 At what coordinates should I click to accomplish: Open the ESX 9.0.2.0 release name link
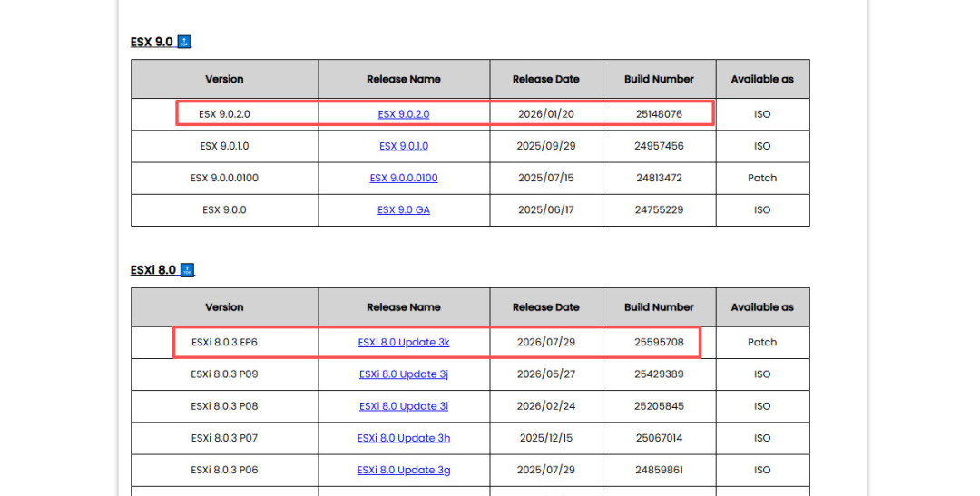tap(404, 114)
